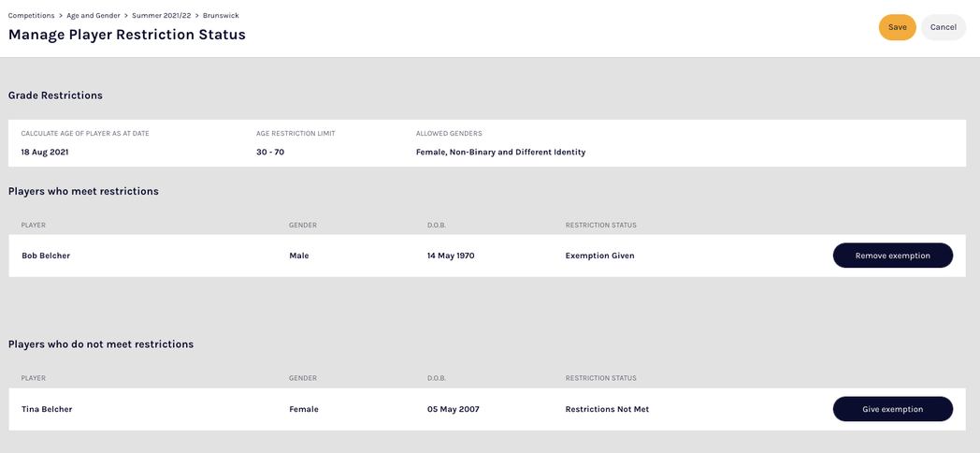The width and height of the screenshot is (980, 453).
Task: Click the orange Save button
Action: [x=897, y=27]
